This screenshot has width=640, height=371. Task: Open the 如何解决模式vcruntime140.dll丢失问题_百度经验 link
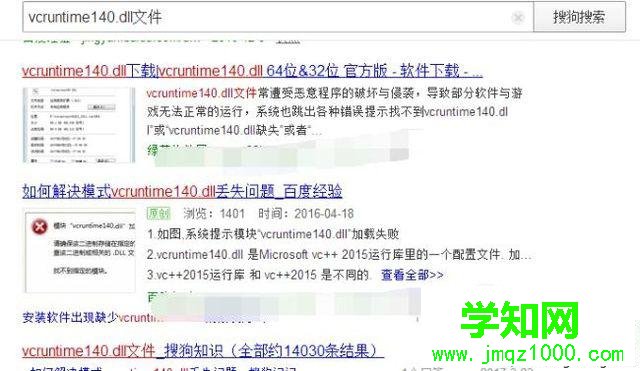[x=182, y=191]
